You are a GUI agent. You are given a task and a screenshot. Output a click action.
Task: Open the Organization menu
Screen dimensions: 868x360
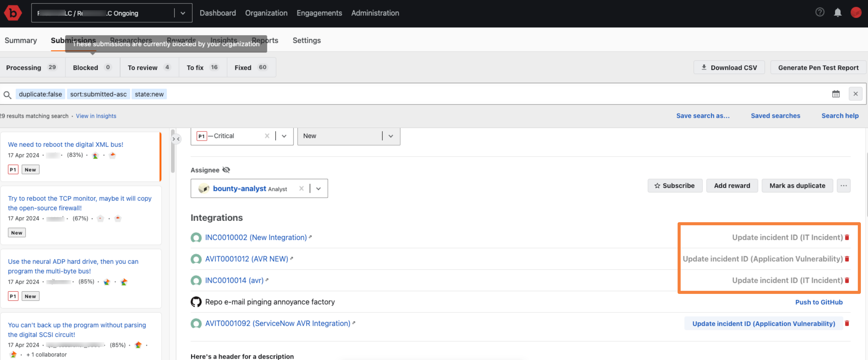click(266, 13)
